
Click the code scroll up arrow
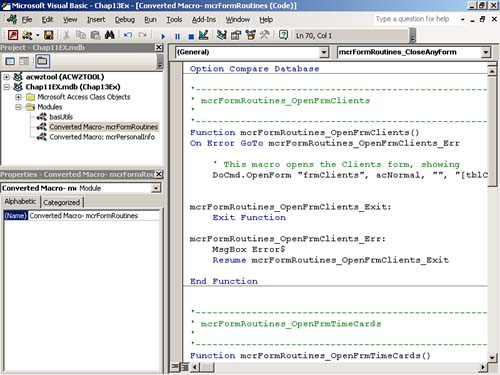coord(492,71)
